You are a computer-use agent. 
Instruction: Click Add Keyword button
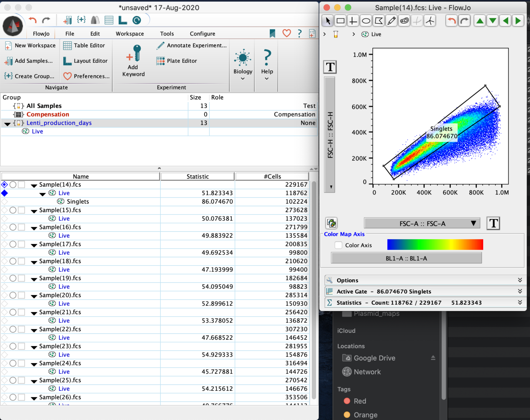(x=134, y=61)
